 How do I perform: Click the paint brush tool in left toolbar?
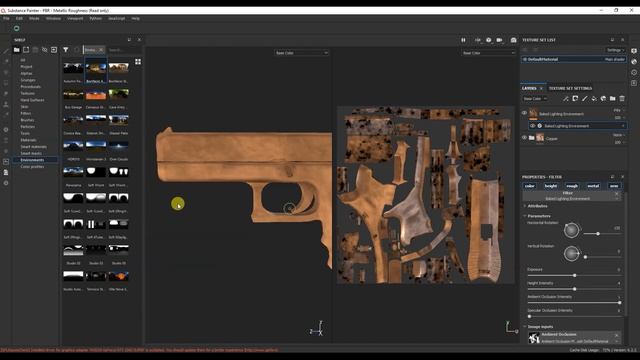tap(6, 51)
